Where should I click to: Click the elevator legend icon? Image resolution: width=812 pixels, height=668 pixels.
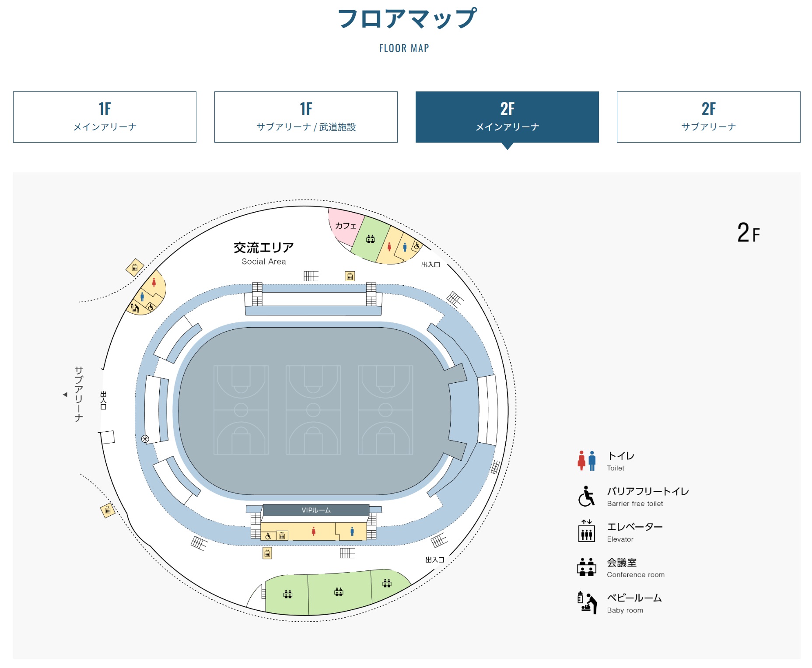(587, 531)
